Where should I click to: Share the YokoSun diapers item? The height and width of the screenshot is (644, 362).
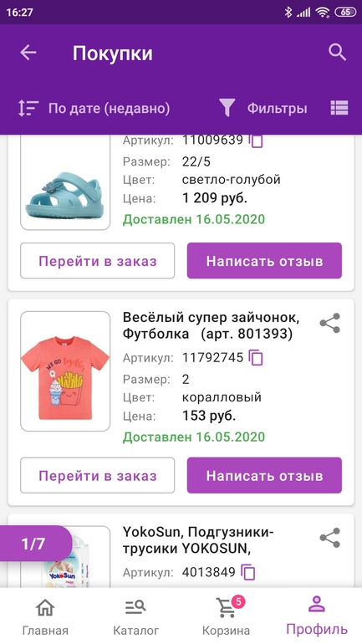click(330, 538)
